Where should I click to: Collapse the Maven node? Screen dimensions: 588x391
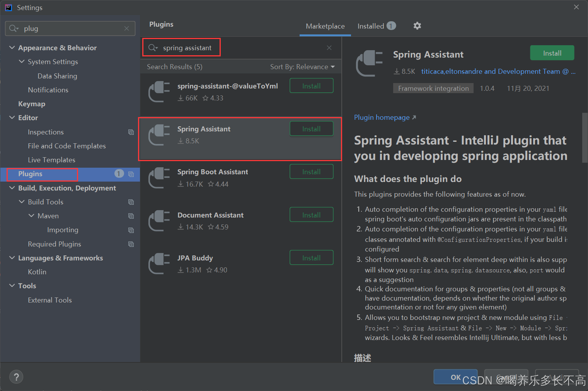pyautogui.click(x=31, y=216)
